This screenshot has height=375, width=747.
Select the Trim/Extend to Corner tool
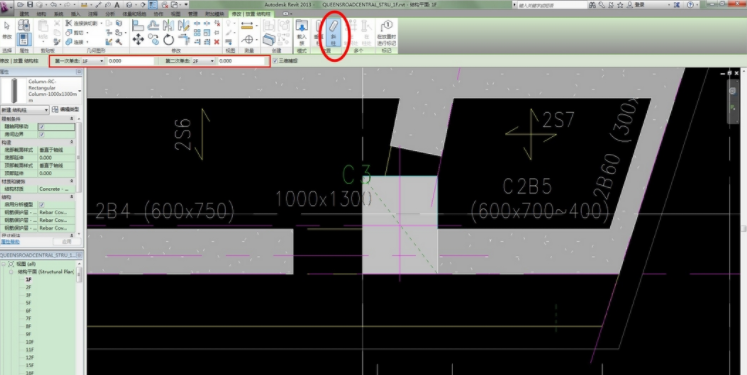(184, 40)
